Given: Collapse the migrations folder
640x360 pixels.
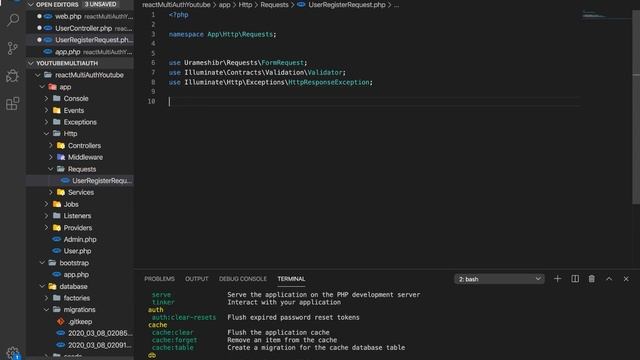Looking at the screenshot, I should click(47, 310).
